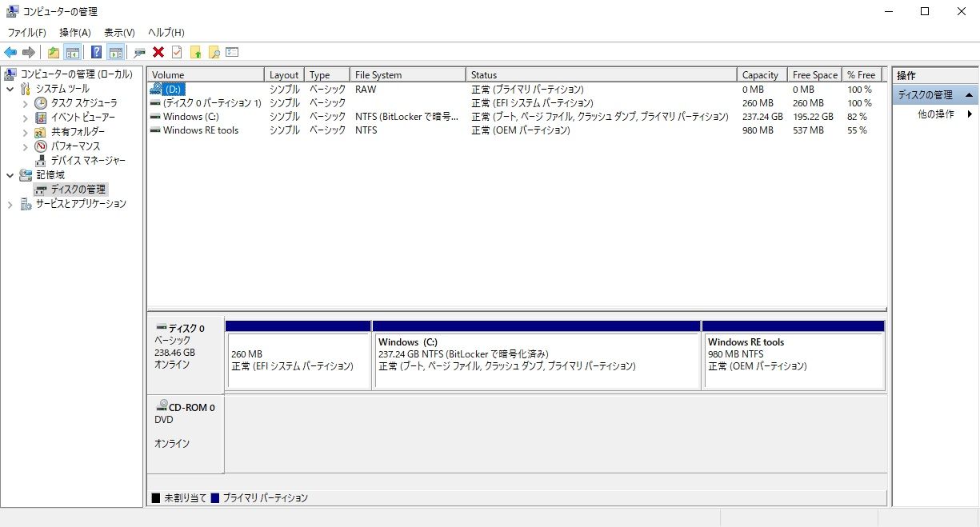Expand the サービスとアプリケーション node arrow
The width and height of the screenshot is (980, 527).
(10, 204)
